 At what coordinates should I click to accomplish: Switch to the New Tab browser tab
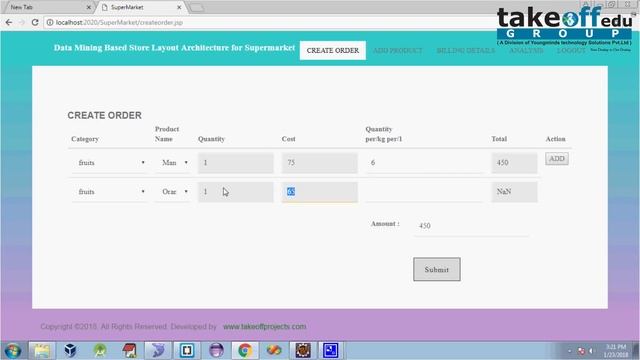[49, 7]
